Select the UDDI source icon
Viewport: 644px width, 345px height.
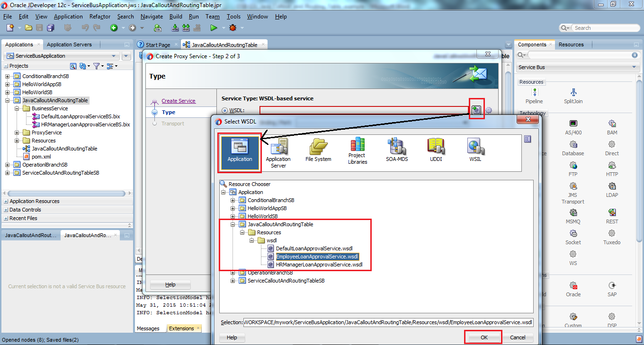[x=437, y=150]
